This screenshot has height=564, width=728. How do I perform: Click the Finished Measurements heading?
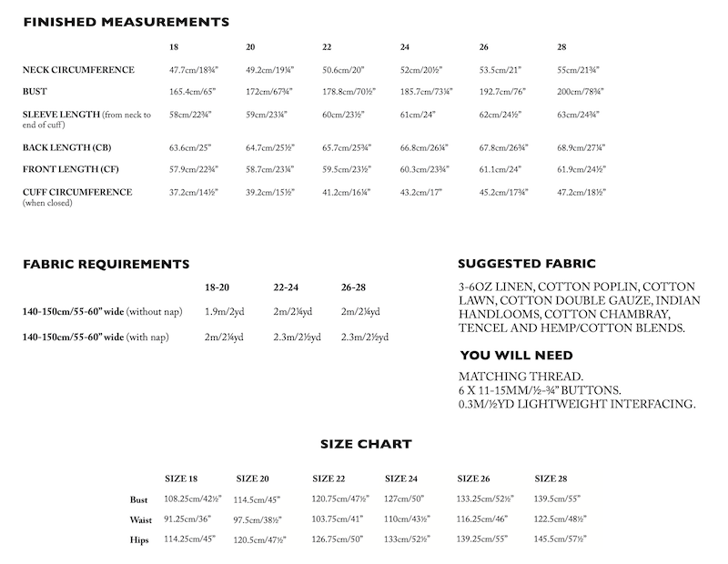pos(126,21)
